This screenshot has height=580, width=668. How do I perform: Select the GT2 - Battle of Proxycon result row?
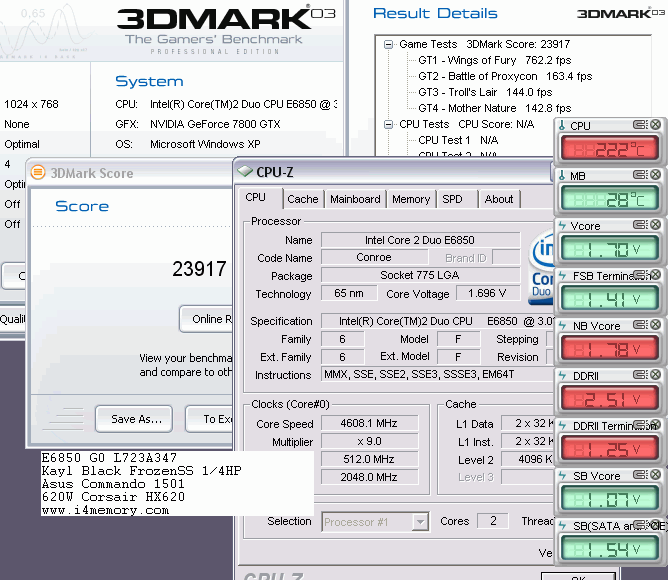(505, 76)
